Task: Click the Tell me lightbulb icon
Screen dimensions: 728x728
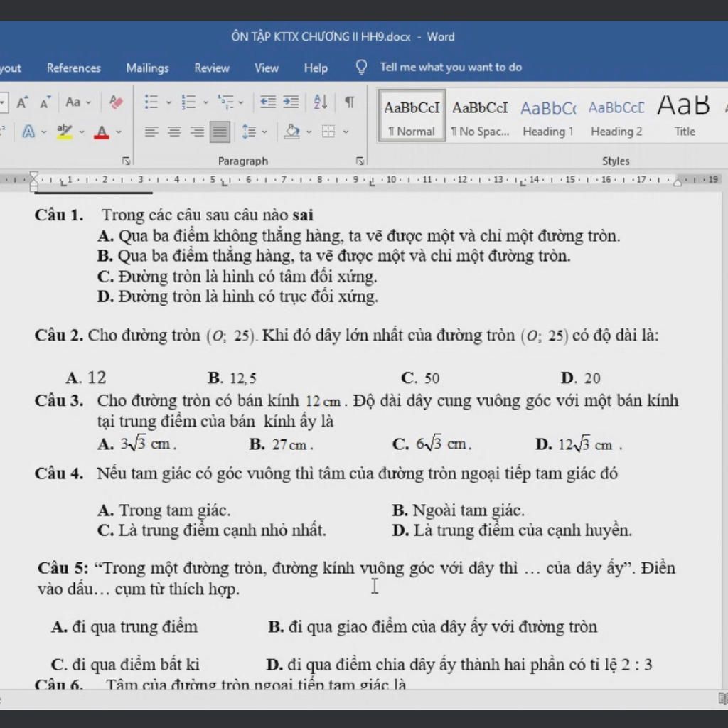Action: 361,68
